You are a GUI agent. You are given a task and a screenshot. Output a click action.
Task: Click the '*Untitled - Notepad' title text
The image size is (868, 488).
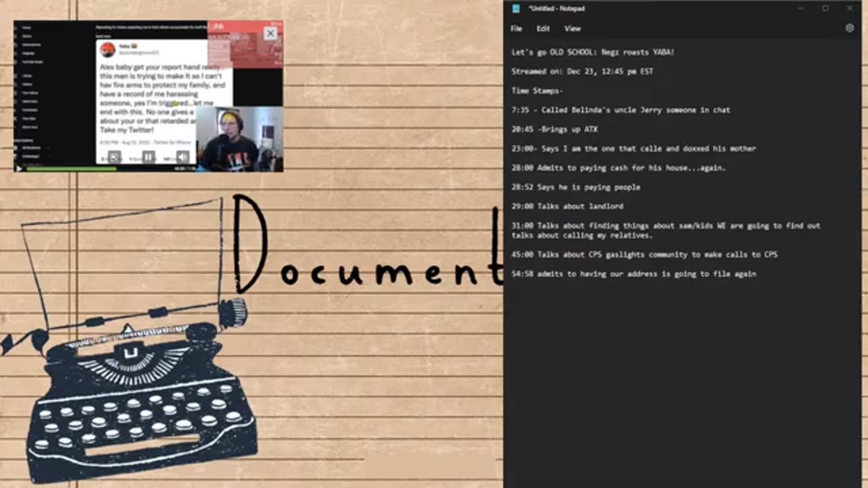pyautogui.click(x=556, y=8)
